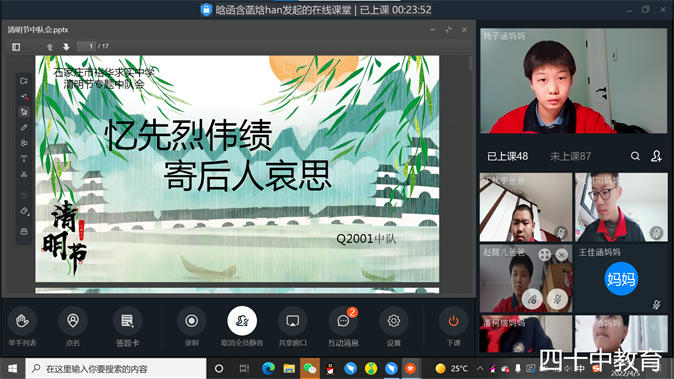Select the scissors cut tool
This screenshot has height=379, width=674.
pos(24,174)
